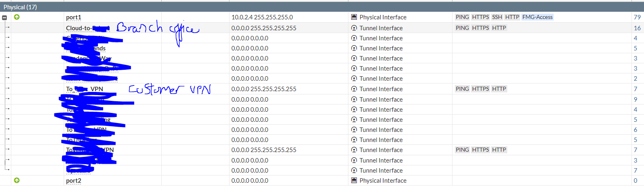Click the Physical Interface icon in port1 row
The width and height of the screenshot is (644, 194).
coord(354,17)
